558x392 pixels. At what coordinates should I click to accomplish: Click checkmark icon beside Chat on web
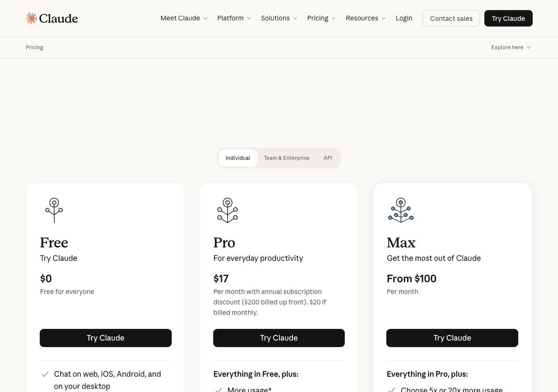45,374
